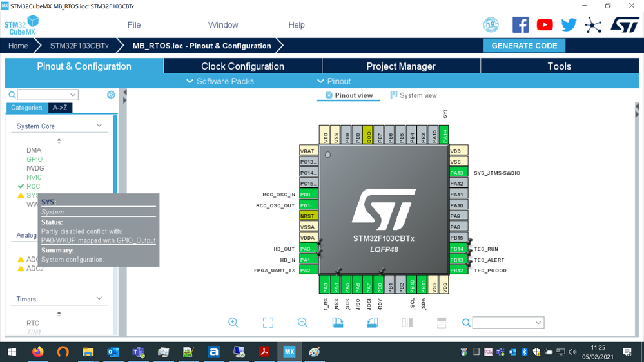
Task: Open File Explorer from the taskbar
Action: 88,352
